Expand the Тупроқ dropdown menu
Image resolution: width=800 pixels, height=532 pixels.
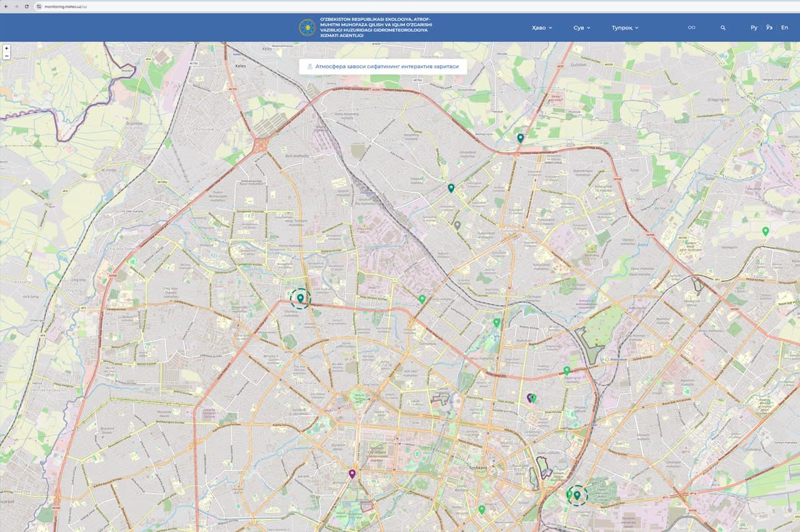tap(624, 28)
